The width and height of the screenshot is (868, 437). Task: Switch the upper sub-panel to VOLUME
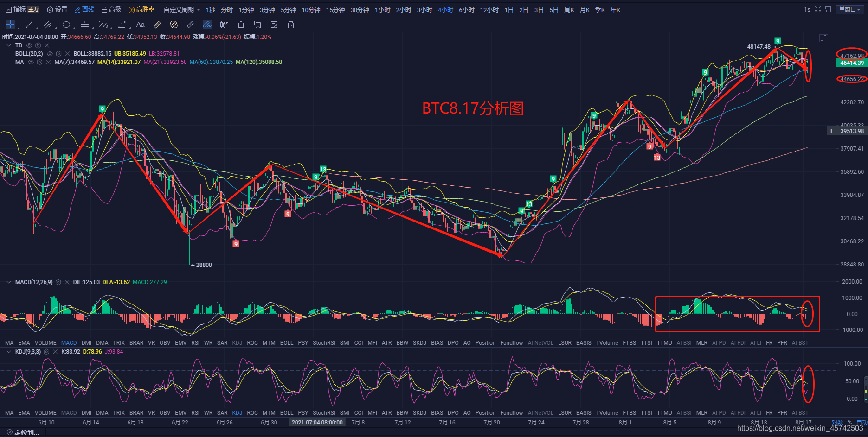(45, 343)
